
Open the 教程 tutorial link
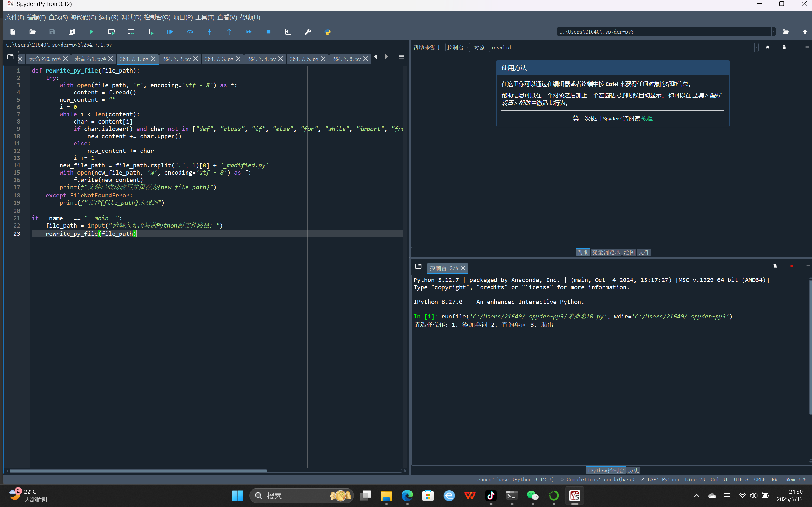[646, 119]
